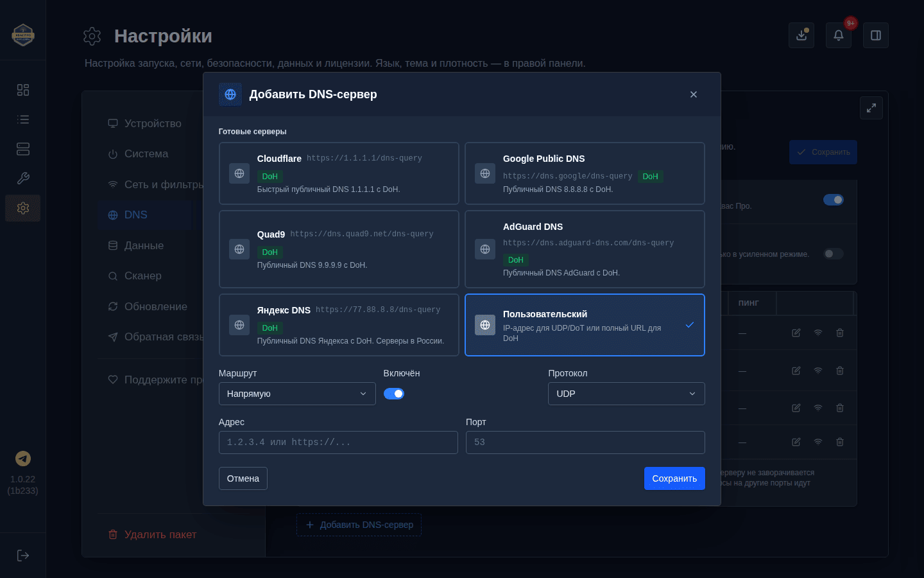
Task: Open the settings gear icon in sidebar
Action: click(x=23, y=208)
